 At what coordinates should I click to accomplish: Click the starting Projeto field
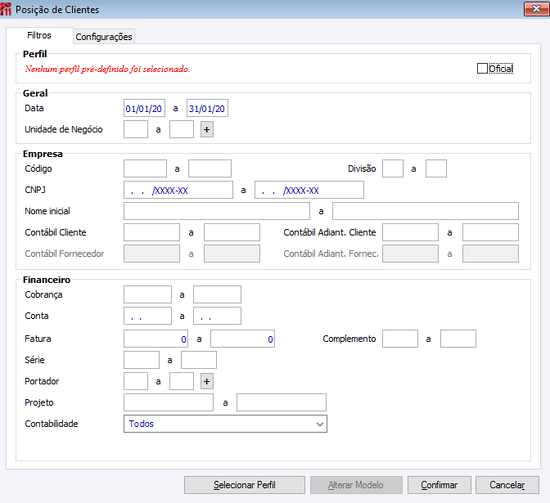click(168, 402)
